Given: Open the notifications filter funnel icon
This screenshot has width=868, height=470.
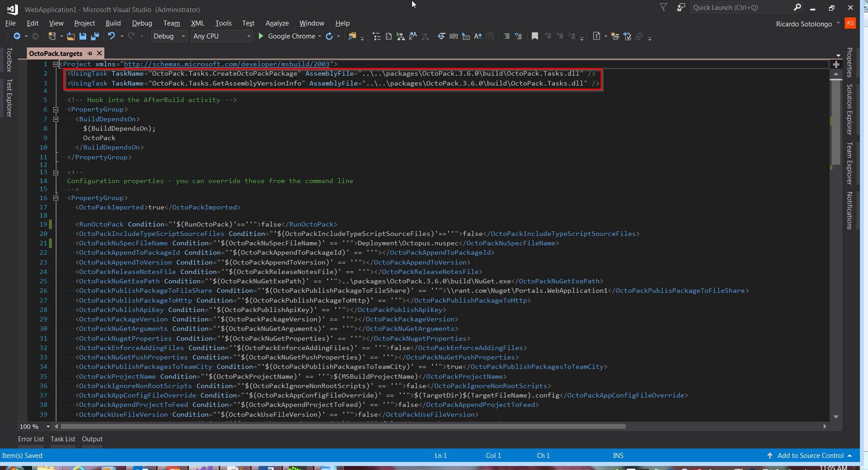Looking at the screenshot, I should pos(663,7).
